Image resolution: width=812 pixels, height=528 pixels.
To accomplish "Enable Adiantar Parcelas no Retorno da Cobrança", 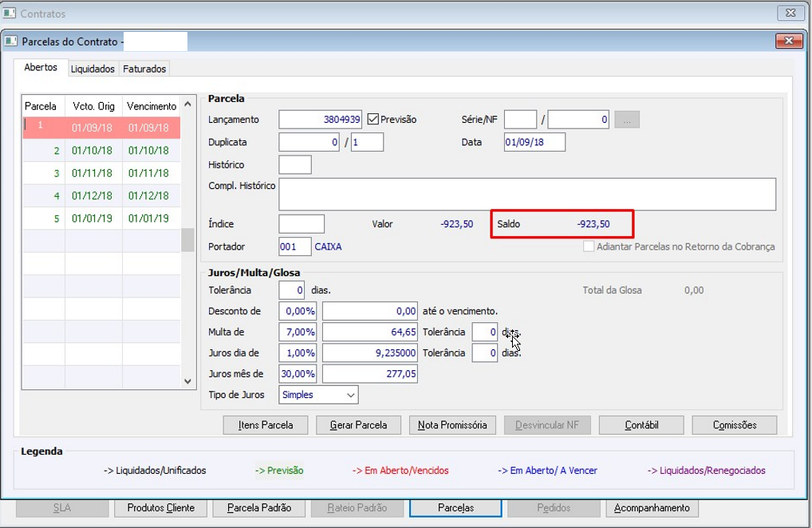I will click(589, 246).
